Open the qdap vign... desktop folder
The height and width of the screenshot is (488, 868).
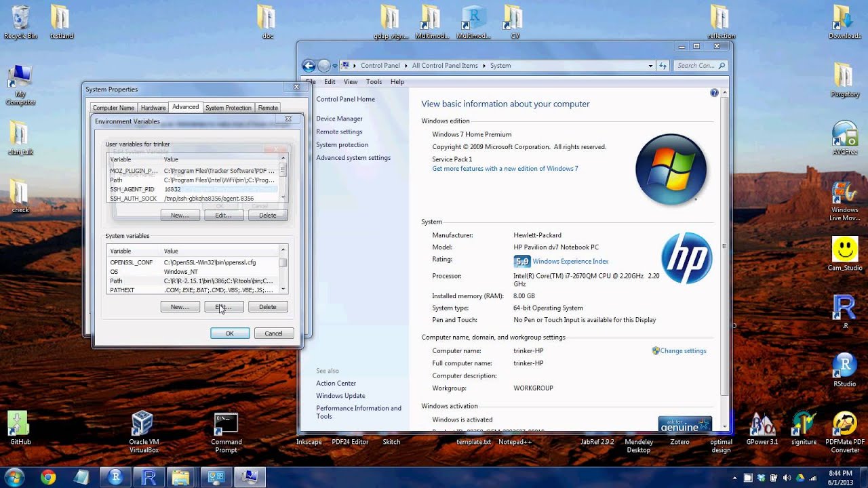[390, 22]
